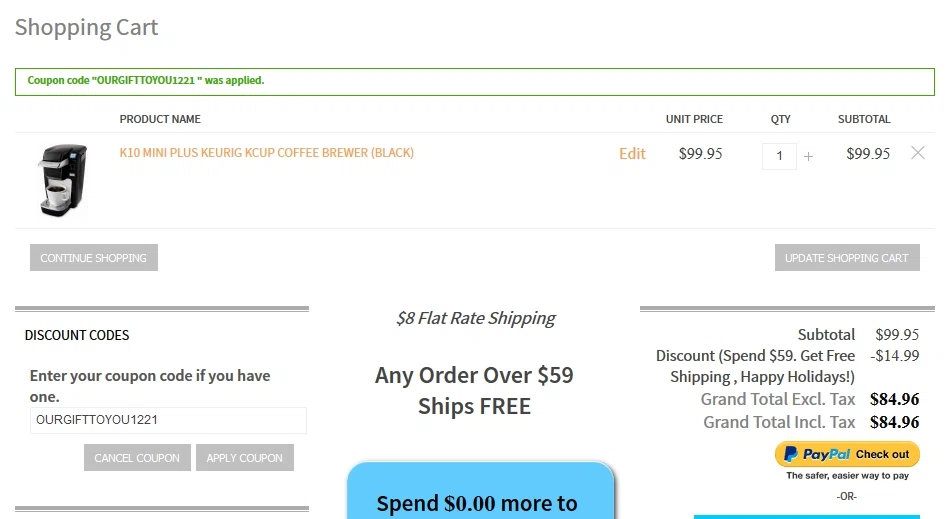
Task: Apply the coupon code
Action: pyautogui.click(x=245, y=458)
